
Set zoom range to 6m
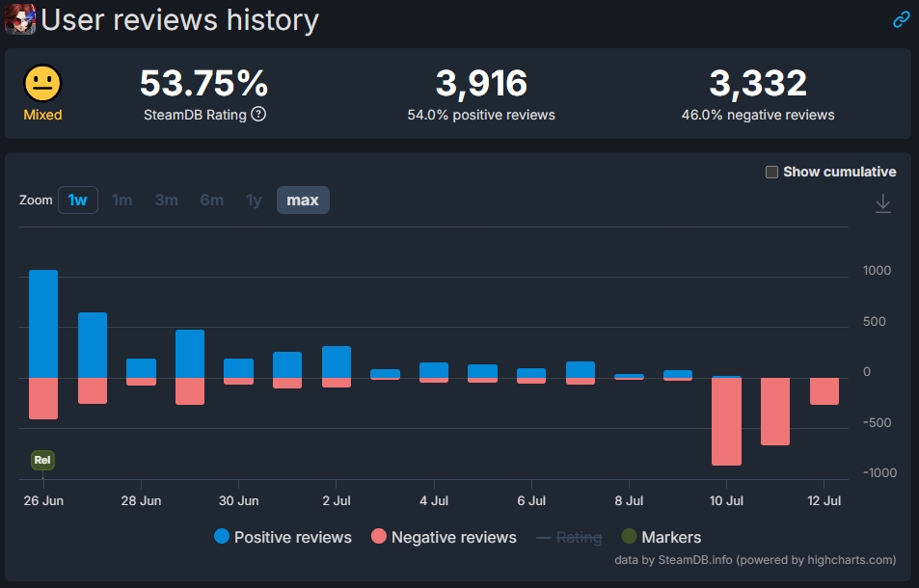tap(211, 200)
